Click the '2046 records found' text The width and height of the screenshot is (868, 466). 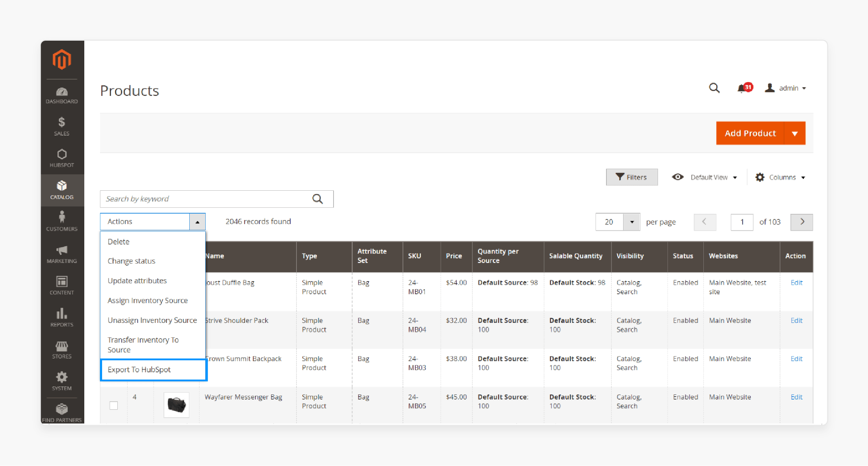pos(258,222)
